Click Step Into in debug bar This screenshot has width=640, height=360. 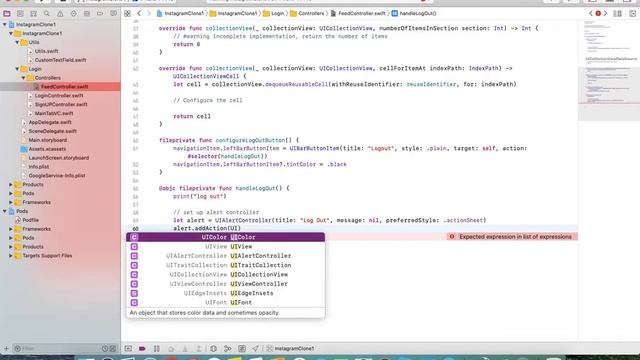(x=185, y=349)
